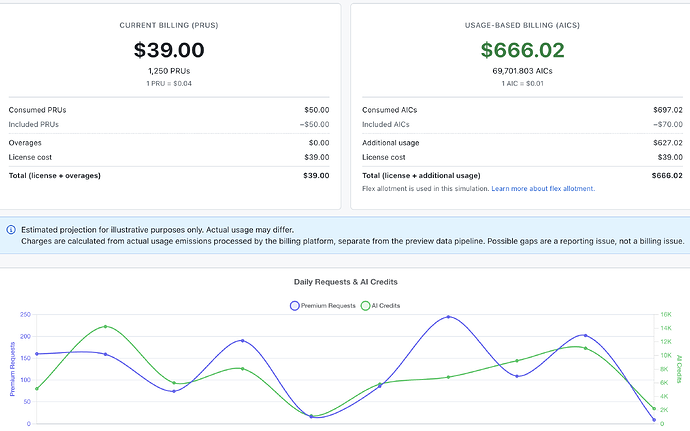Select the Consumed AICs row label

pyautogui.click(x=389, y=110)
